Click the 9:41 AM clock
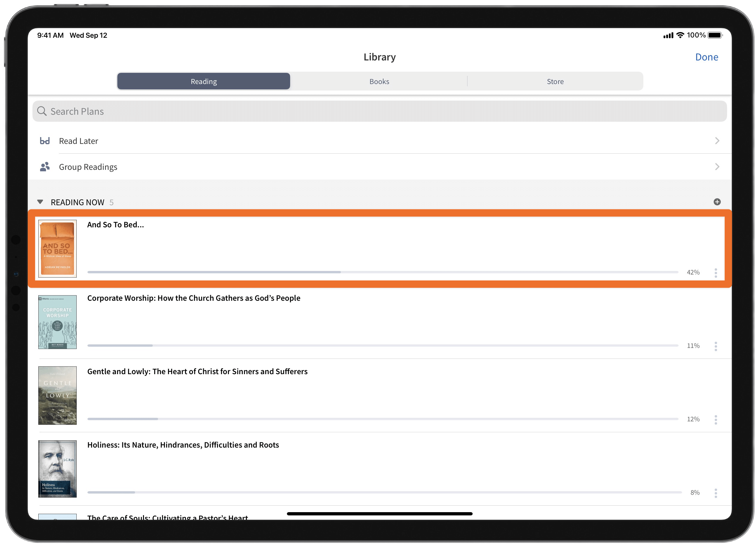This screenshot has width=756, height=544. click(x=50, y=35)
